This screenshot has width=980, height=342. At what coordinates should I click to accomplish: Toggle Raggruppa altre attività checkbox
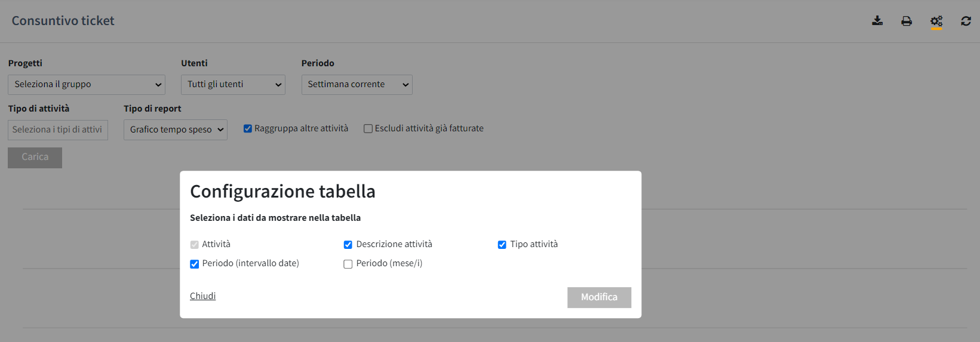click(247, 128)
